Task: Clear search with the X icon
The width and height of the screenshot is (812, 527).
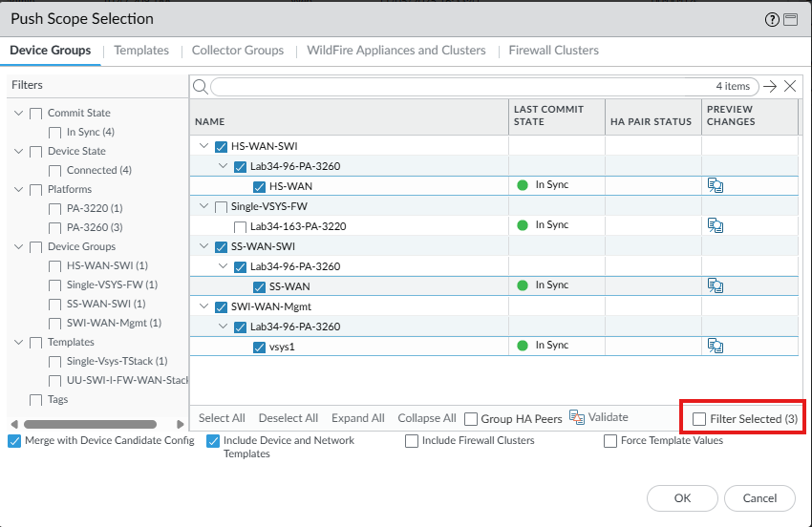Action: point(790,87)
